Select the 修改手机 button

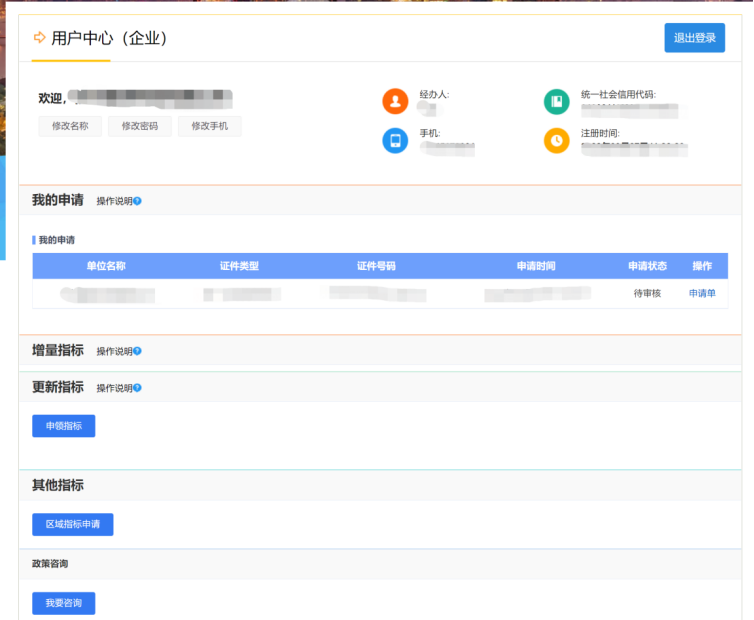(209, 126)
